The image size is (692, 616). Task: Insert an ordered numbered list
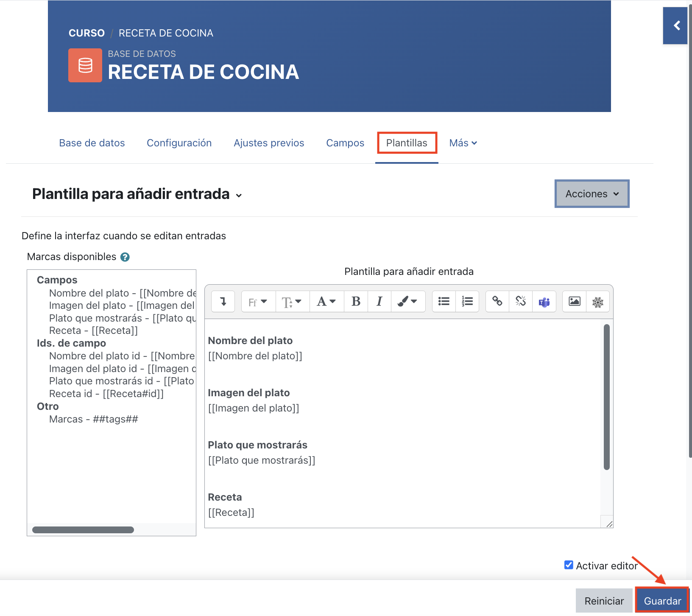(467, 302)
